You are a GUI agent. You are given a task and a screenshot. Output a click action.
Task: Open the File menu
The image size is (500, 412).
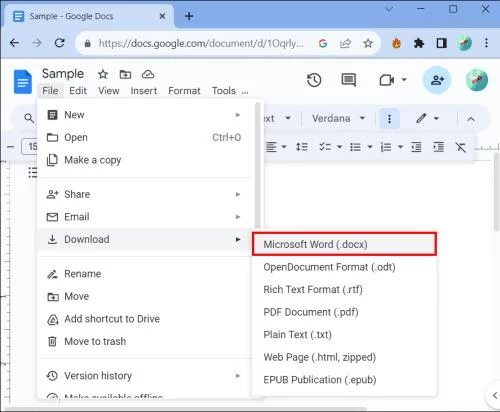[50, 91]
